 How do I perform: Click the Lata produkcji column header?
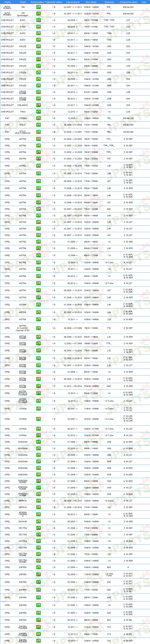click(x=73, y=2)
